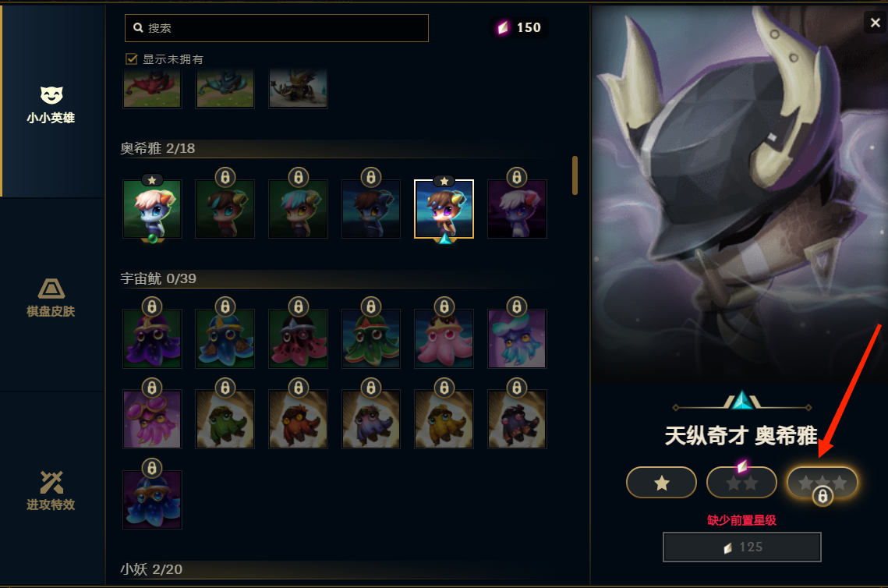This screenshot has height=588, width=888.
Task: Select the pink 宇宙鱿 squid thumbnail
Action: (444, 338)
